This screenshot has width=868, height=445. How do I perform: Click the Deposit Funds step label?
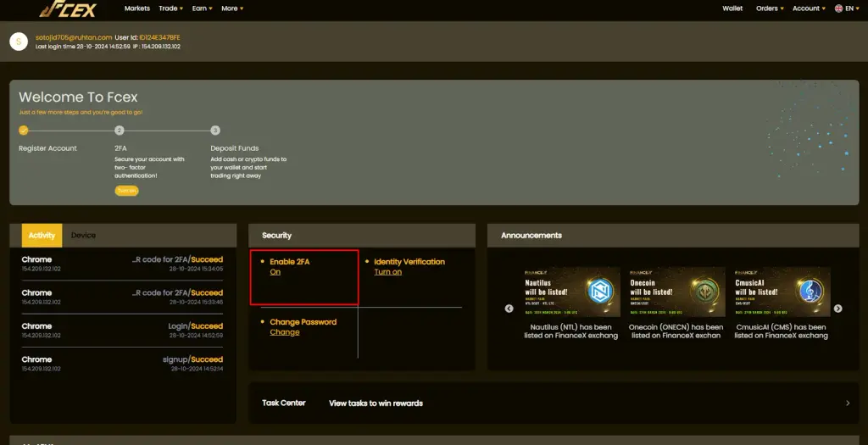235,148
